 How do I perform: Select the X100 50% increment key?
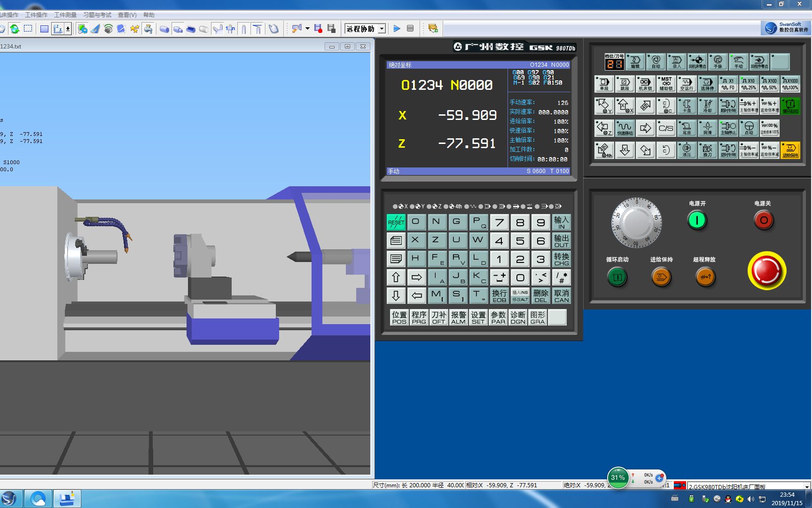pos(769,84)
